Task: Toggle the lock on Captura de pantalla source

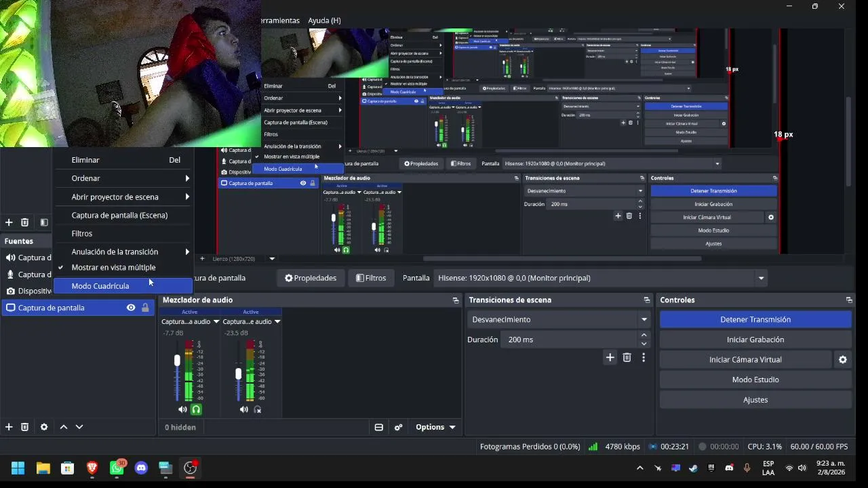Action: point(145,308)
